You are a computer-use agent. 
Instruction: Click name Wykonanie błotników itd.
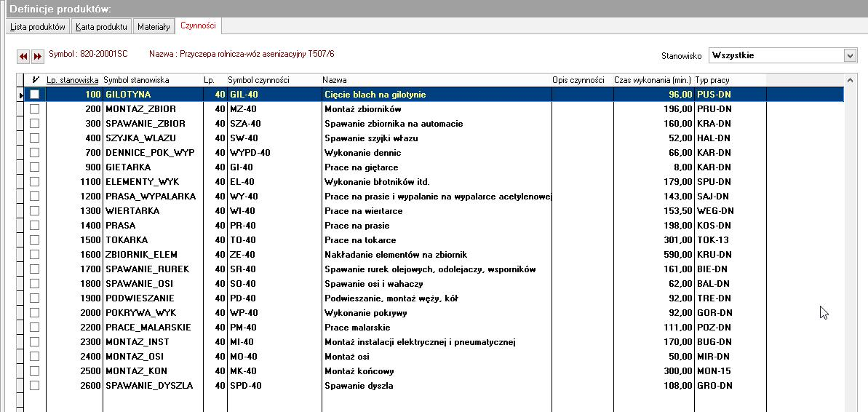click(x=377, y=182)
